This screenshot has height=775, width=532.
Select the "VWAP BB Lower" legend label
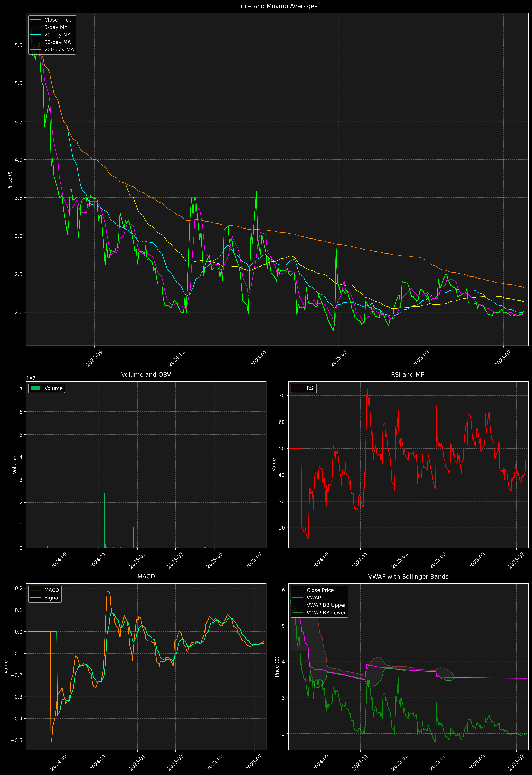coord(326,613)
